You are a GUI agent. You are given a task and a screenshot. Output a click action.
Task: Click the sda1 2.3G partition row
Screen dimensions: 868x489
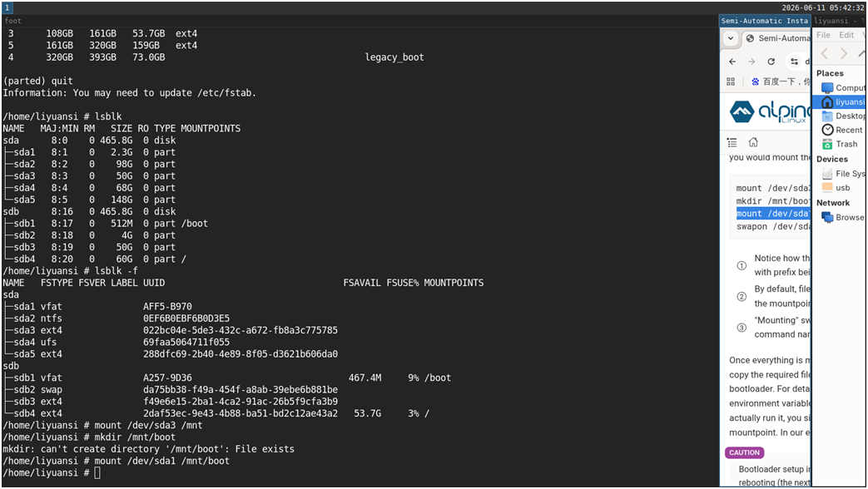[89, 152]
